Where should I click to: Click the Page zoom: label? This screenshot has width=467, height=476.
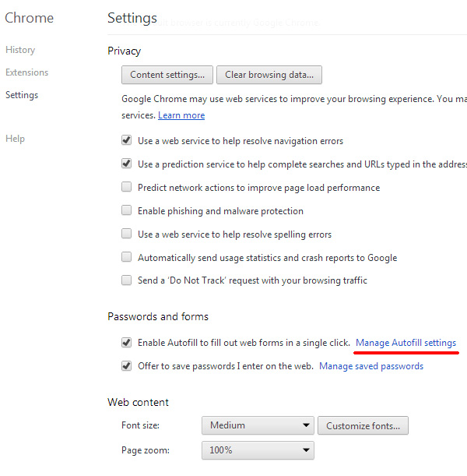(146, 450)
